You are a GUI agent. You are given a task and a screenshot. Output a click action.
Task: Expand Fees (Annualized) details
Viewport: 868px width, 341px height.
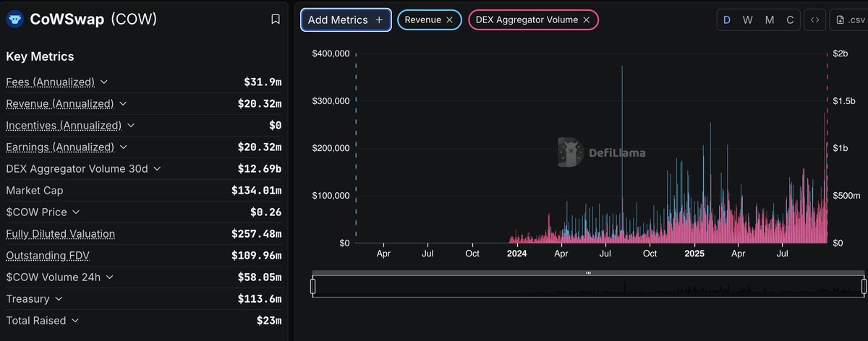tap(103, 82)
